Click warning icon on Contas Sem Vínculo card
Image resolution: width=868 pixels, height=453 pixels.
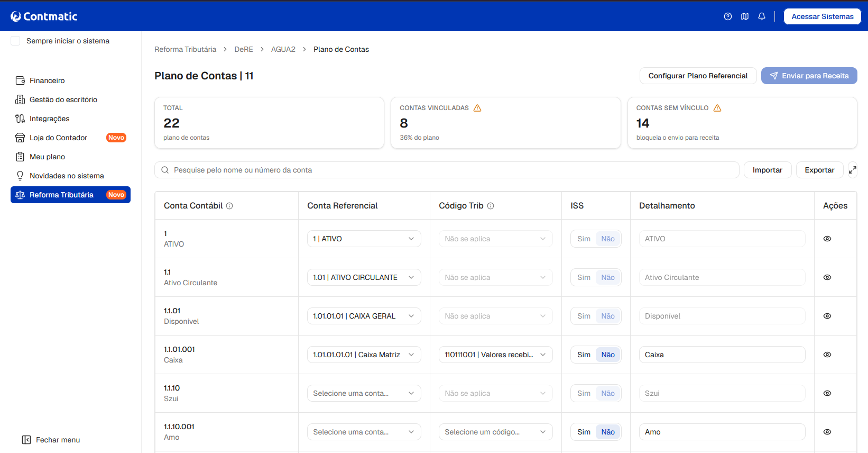tap(717, 108)
